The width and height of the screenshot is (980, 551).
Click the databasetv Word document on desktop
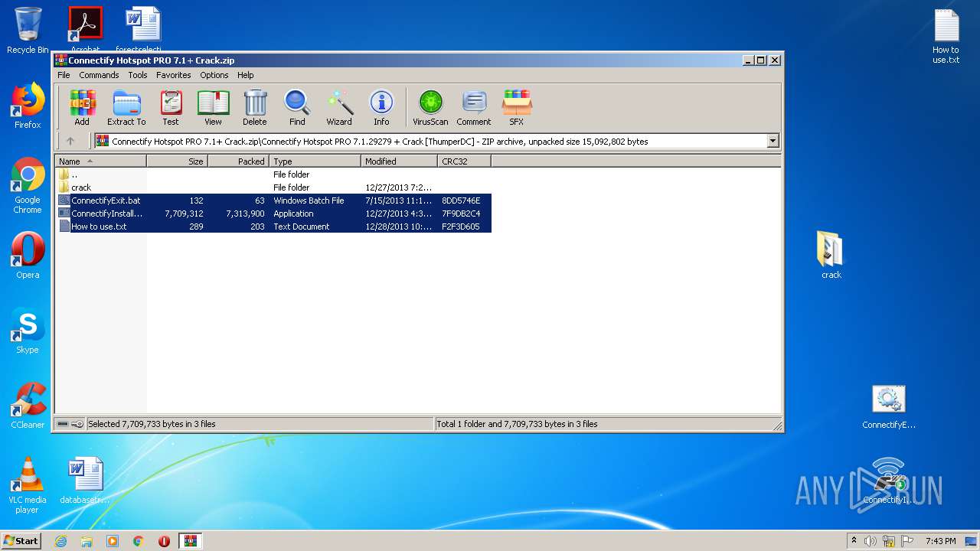(x=85, y=481)
